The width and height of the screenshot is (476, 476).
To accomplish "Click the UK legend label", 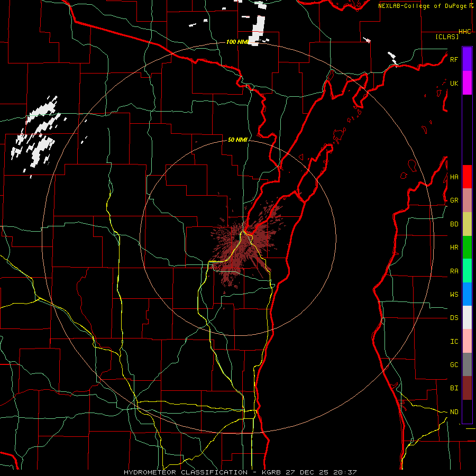I will click(454, 83).
